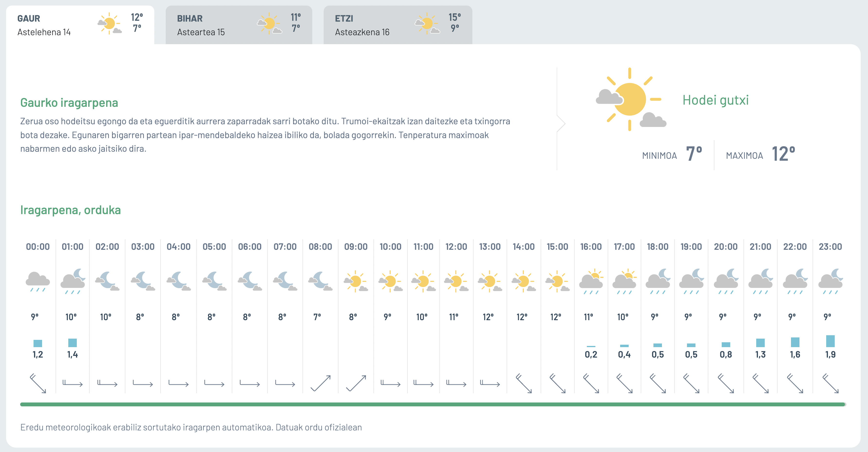Click the forecast paragraph starting 'Zerua oso hodeitsu'
Viewport: 868px width, 452px height.
[x=265, y=135]
